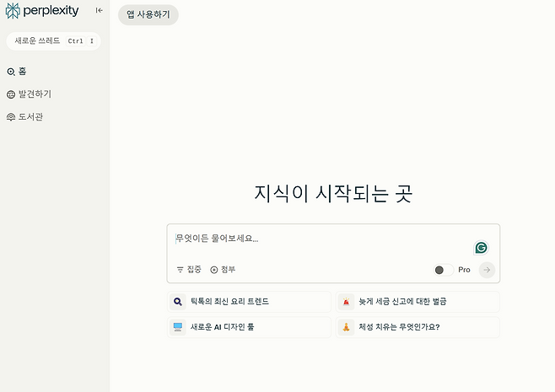Viewport: 555px width, 392px height.
Task: Click the 첨부 attach button
Action: pyautogui.click(x=223, y=270)
